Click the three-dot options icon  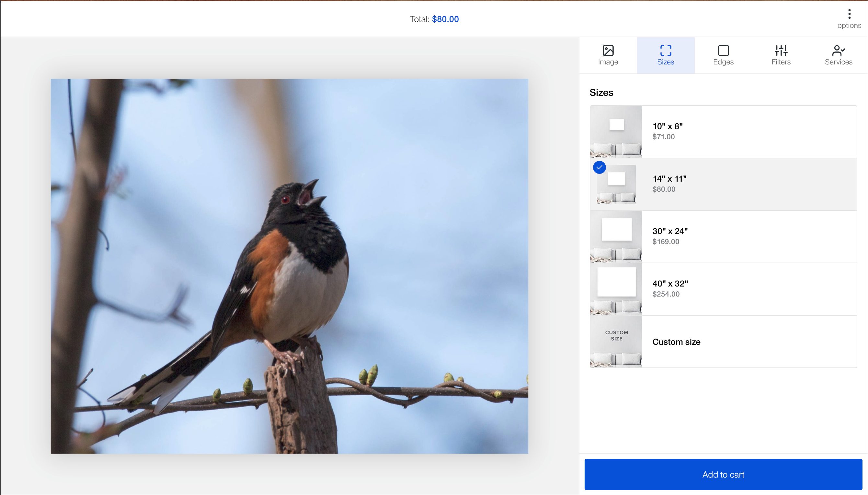(x=849, y=14)
